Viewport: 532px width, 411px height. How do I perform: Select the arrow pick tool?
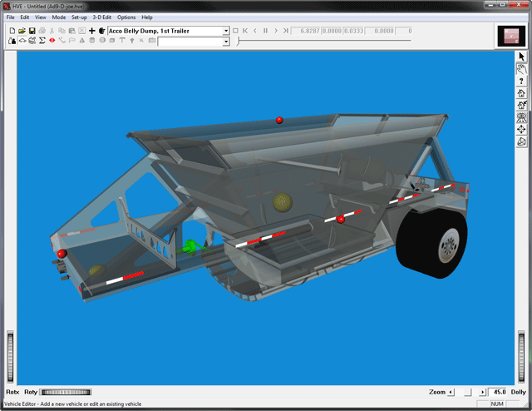(521, 57)
